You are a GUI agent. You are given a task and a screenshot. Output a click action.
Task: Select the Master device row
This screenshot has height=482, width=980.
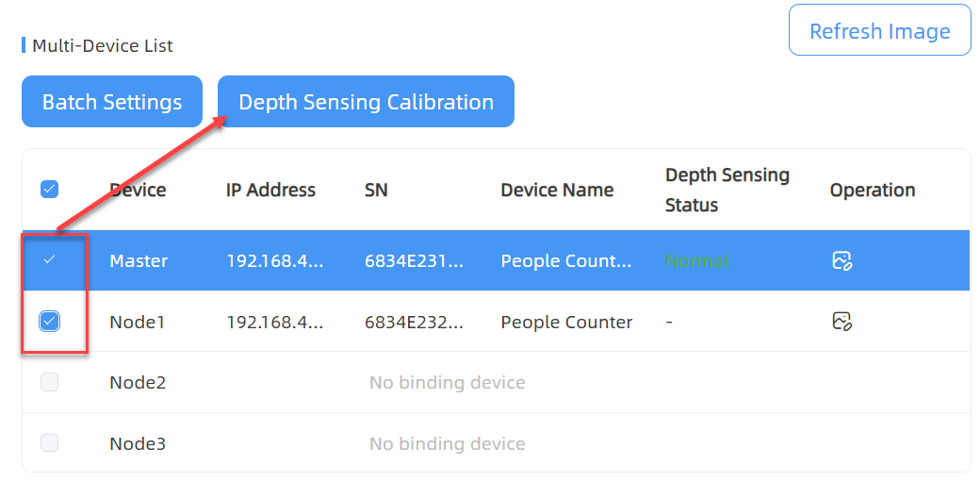pyautogui.click(x=497, y=260)
